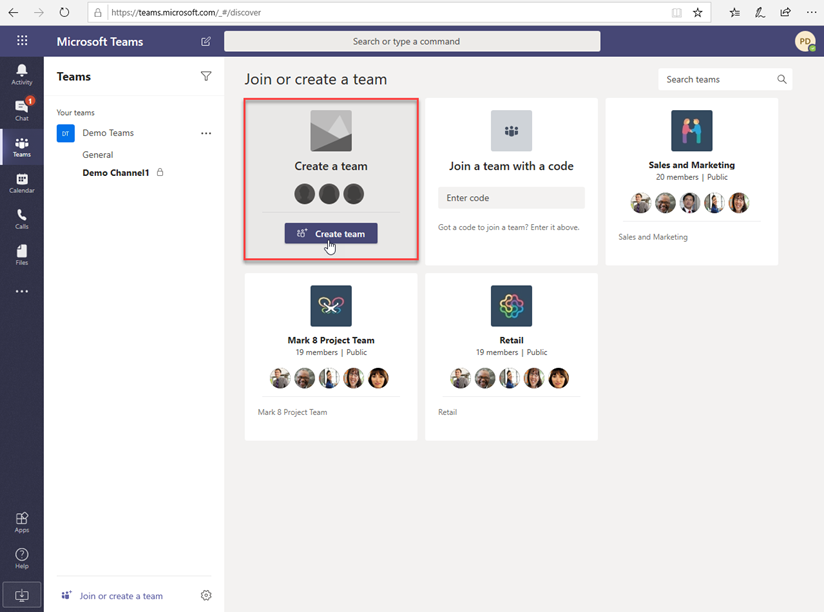The image size is (824, 612).
Task: Click Join or create a team link
Action: pos(121,596)
